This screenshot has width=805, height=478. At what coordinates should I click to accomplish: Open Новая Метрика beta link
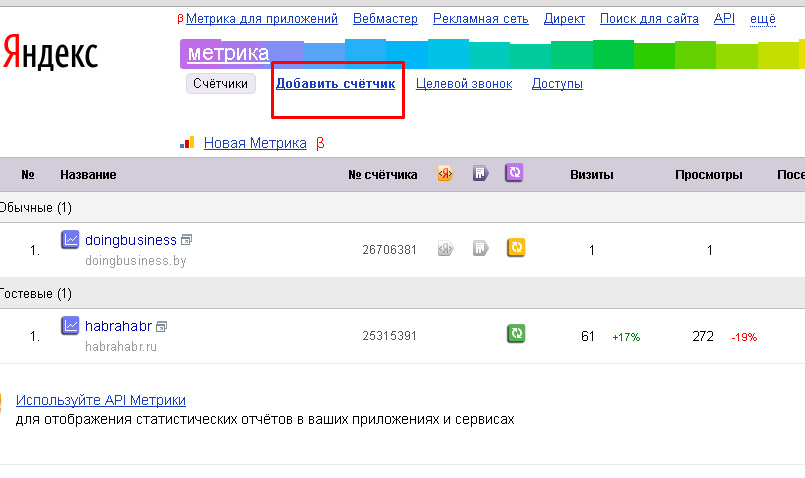[x=255, y=143]
